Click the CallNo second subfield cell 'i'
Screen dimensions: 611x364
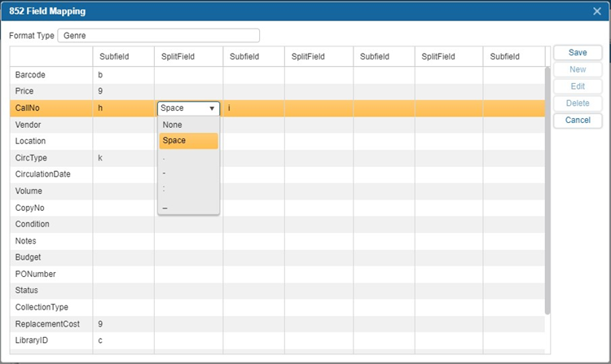253,108
